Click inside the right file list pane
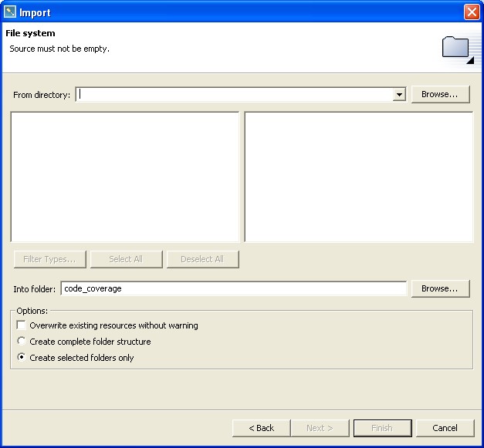 pos(358,177)
